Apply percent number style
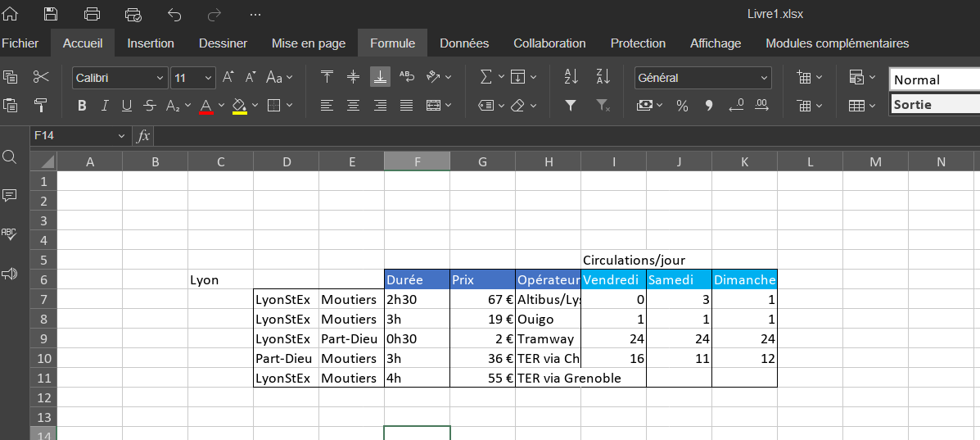 tap(682, 106)
